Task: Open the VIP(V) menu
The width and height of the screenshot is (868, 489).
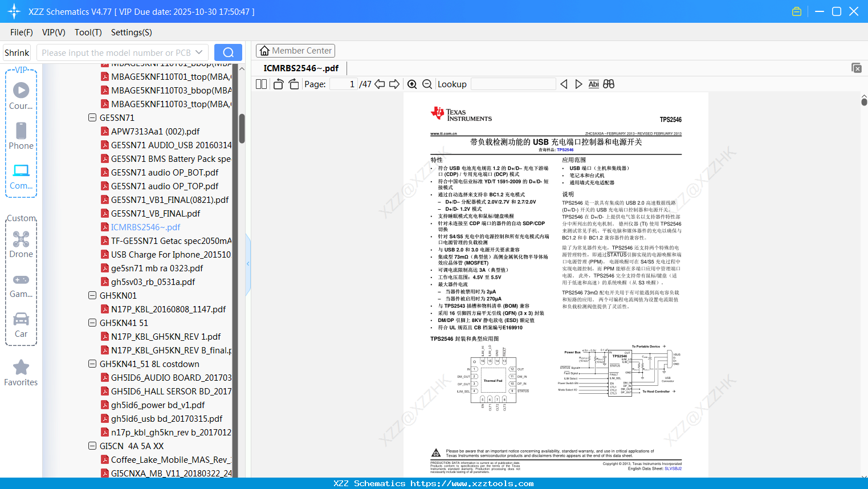Action: coord(54,32)
